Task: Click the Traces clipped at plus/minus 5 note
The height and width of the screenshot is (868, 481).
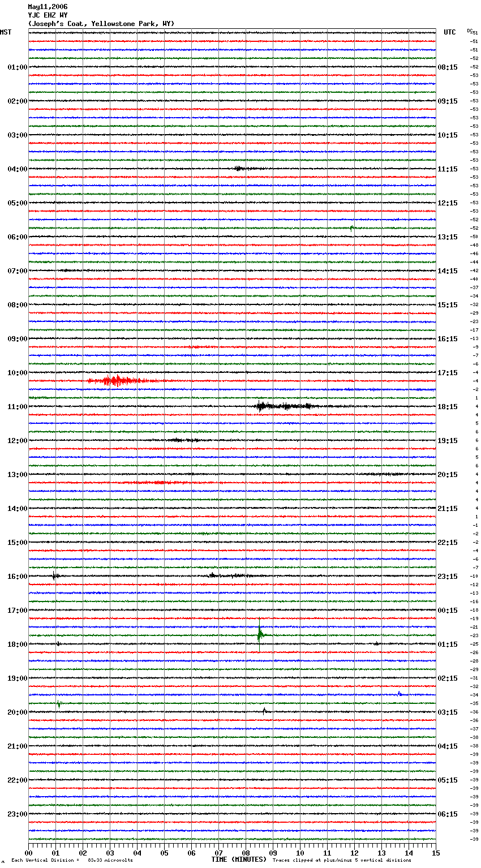Action: coord(342,860)
